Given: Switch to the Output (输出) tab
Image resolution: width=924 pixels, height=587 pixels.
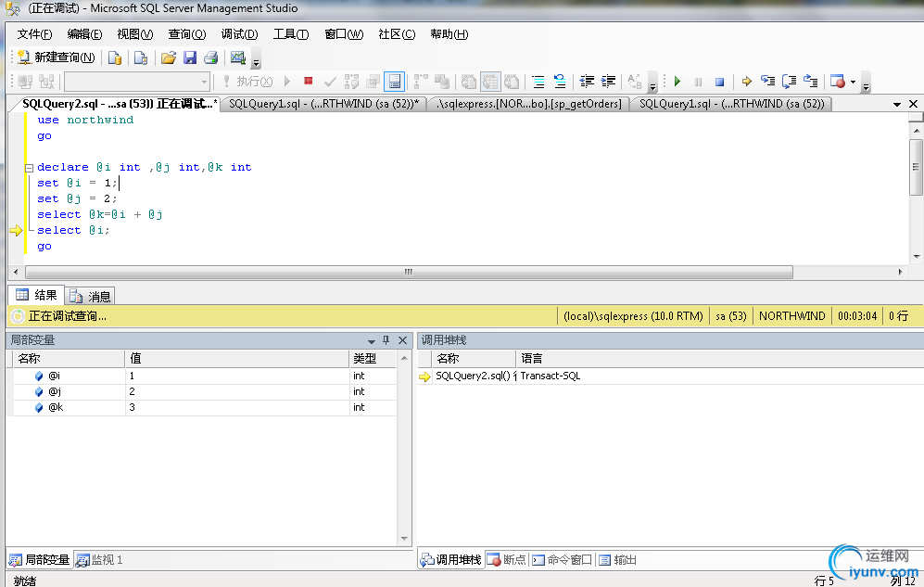Looking at the screenshot, I should [x=618, y=560].
